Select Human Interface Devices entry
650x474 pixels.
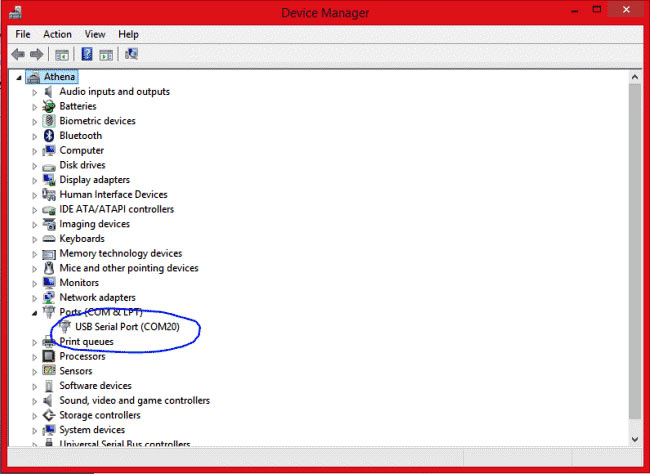pyautogui.click(x=113, y=195)
